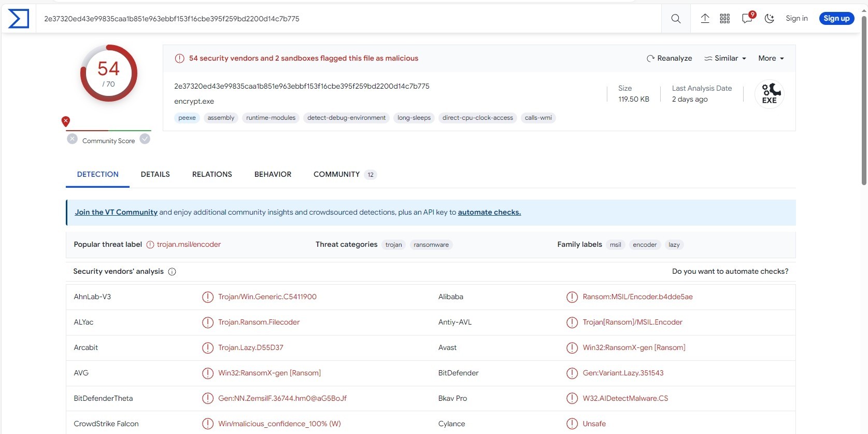Click the Sign up button
This screenshot has height=434, width=868.
click(836, 18)
